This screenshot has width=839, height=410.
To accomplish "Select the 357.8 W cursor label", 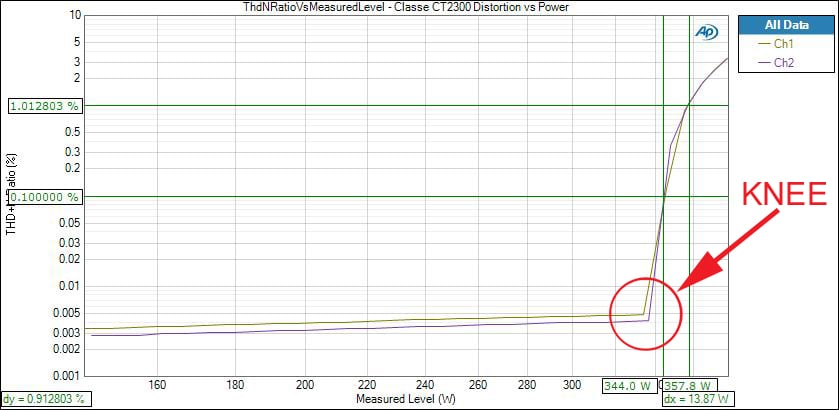I will [x=690, y=385].
